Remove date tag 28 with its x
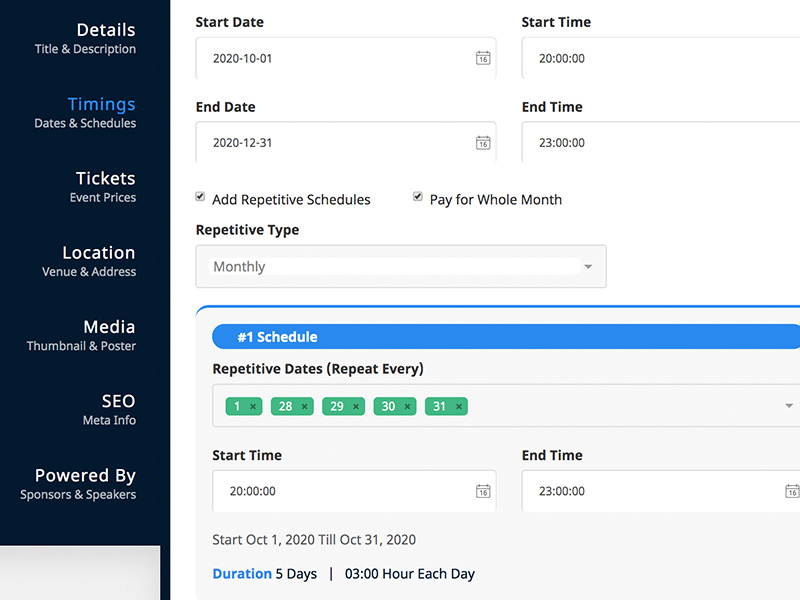Image resolution: width=800 pixels, height=600 pixels. point(304,407)
